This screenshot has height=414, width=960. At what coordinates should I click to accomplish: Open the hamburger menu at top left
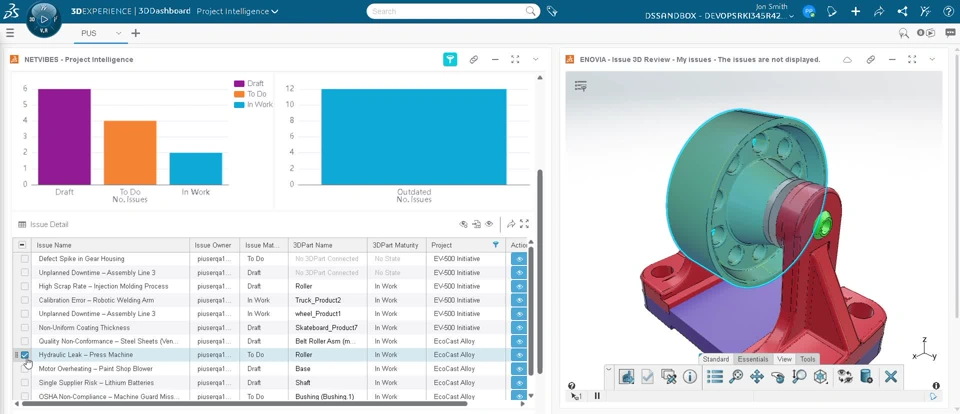click(x=10, y=33)
